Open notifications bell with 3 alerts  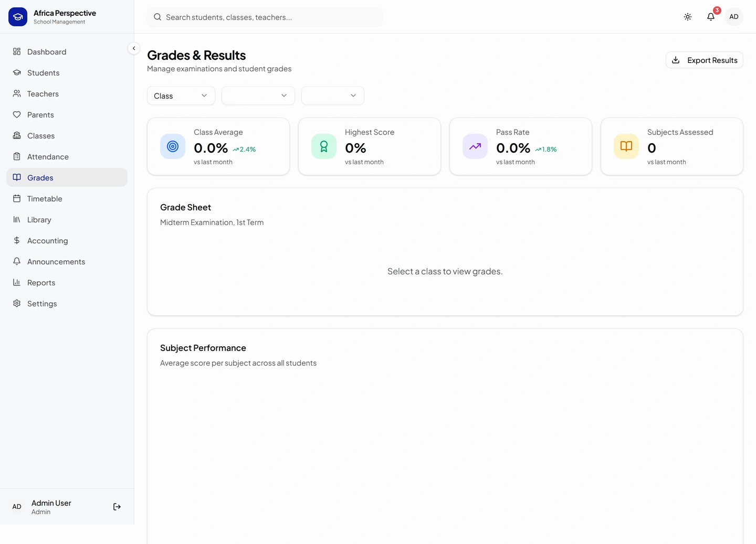tap(711, 17)
